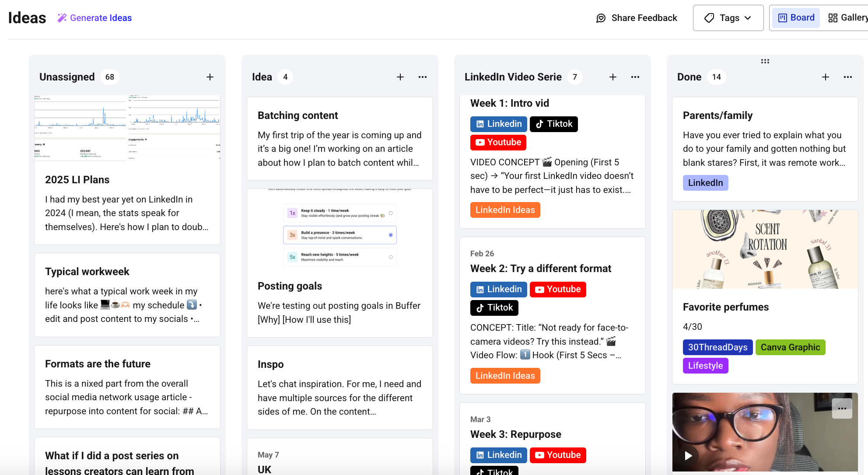Select Build a presence 3x radio option
The image size is (868, 475).
(391, 235)
